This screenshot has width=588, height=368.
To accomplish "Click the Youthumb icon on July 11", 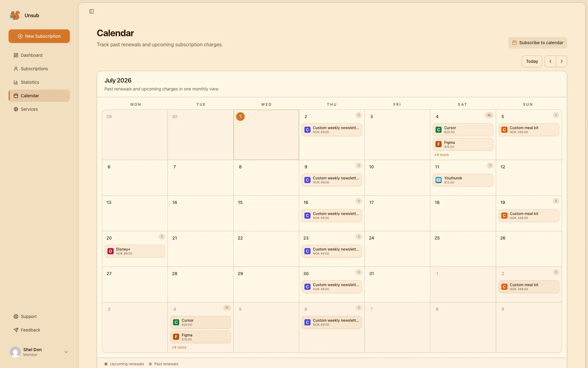I will (x=439, y=180).
